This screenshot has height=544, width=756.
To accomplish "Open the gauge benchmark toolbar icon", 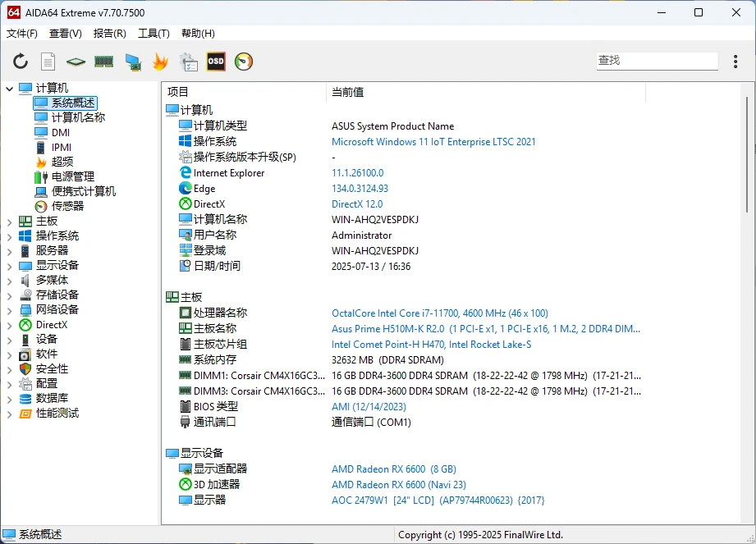I will (244, 62).
